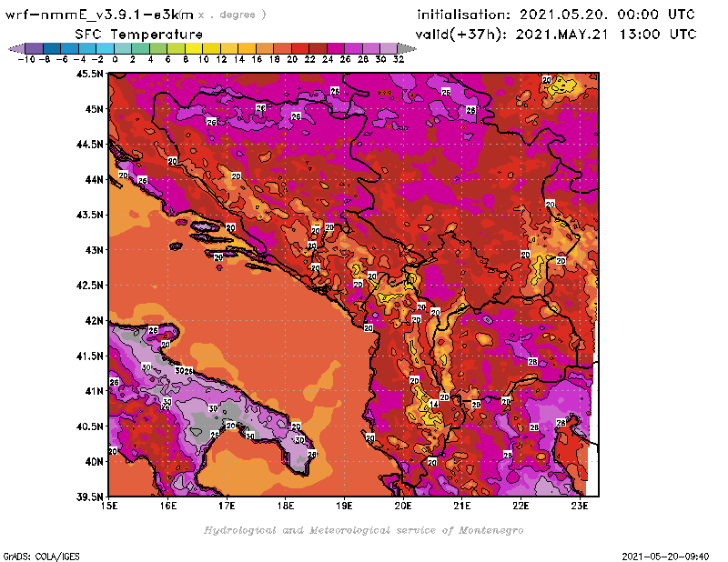
Task: Click the 40N latitude label
Action: point(94,462)
